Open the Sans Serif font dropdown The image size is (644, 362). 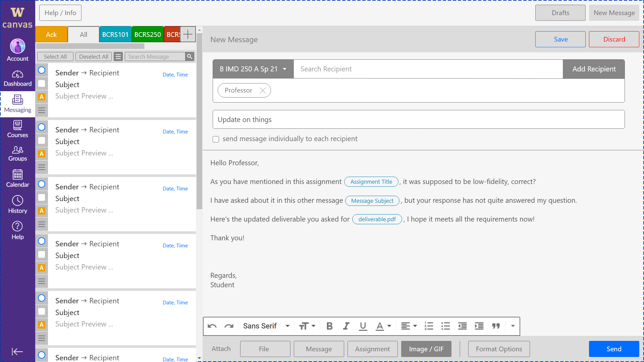point(266,326)
